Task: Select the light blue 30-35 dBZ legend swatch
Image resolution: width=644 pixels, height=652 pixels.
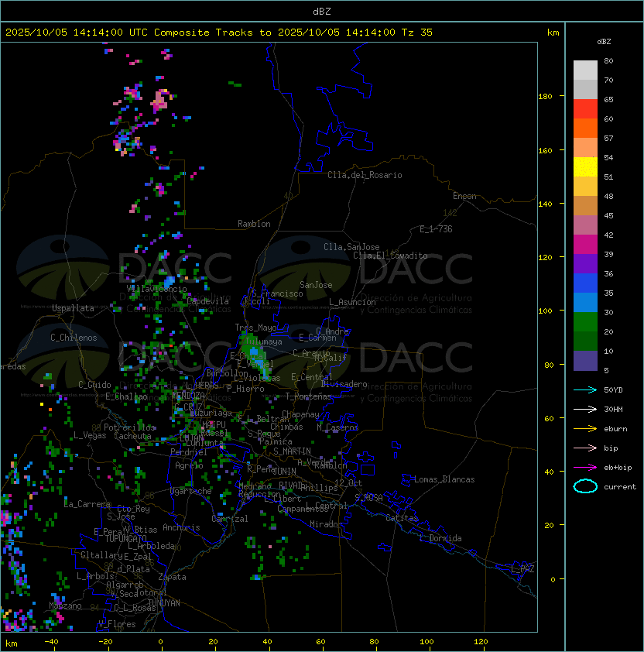Action: point(585,303)
